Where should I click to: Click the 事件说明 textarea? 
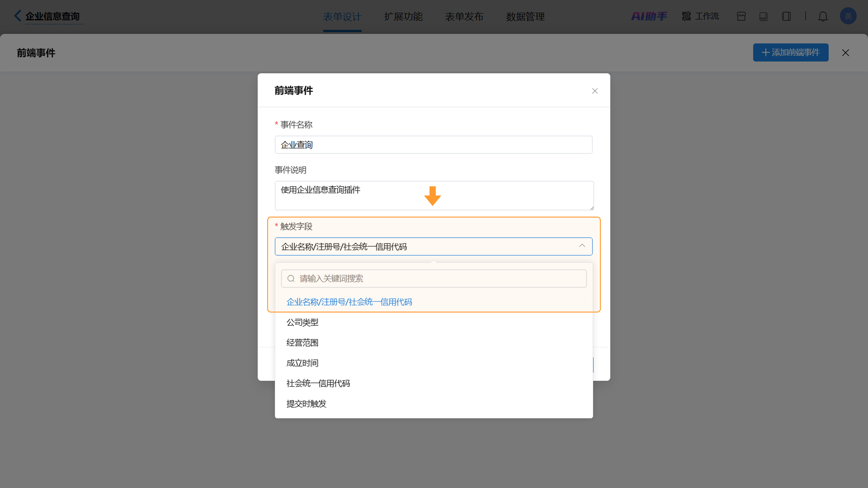[x=434, y=195]
